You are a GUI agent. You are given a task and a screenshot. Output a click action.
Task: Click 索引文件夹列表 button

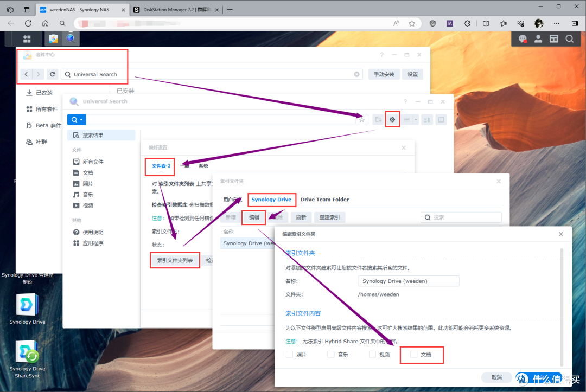175,260
